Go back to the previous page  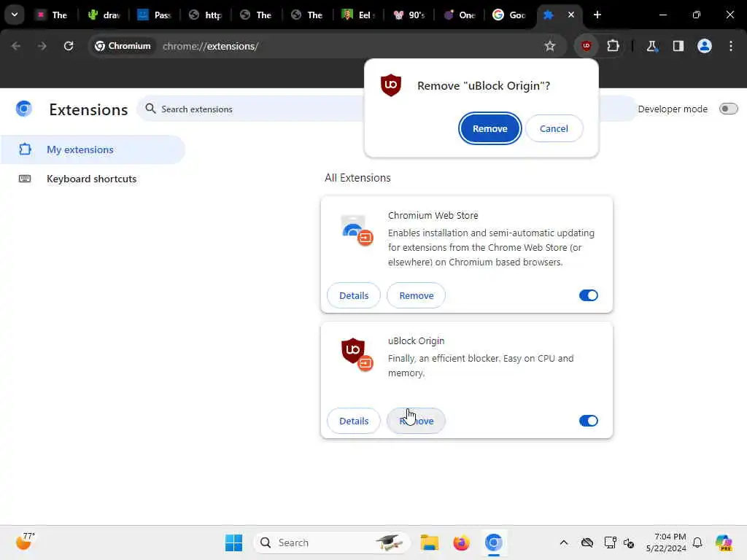click(16, 46)
